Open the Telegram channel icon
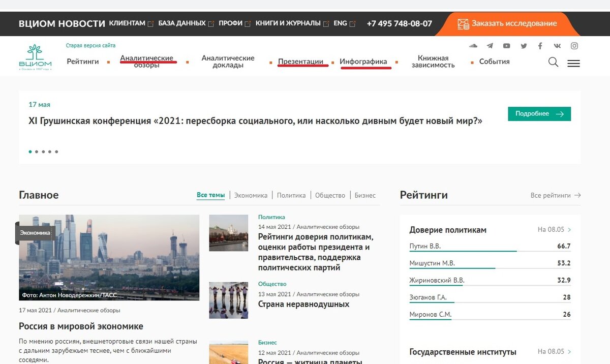This screenshot has height=364, width=610. pos(490,46)
